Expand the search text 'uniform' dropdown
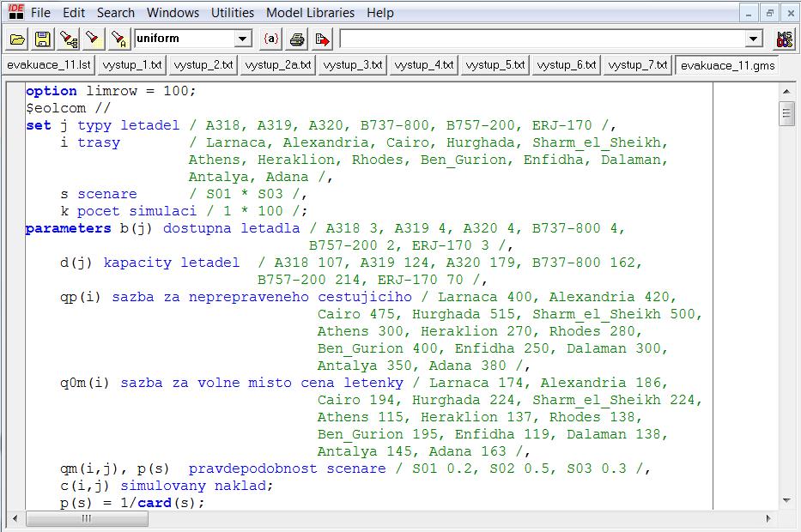The image size is (801, 532). tap(243, 39)
